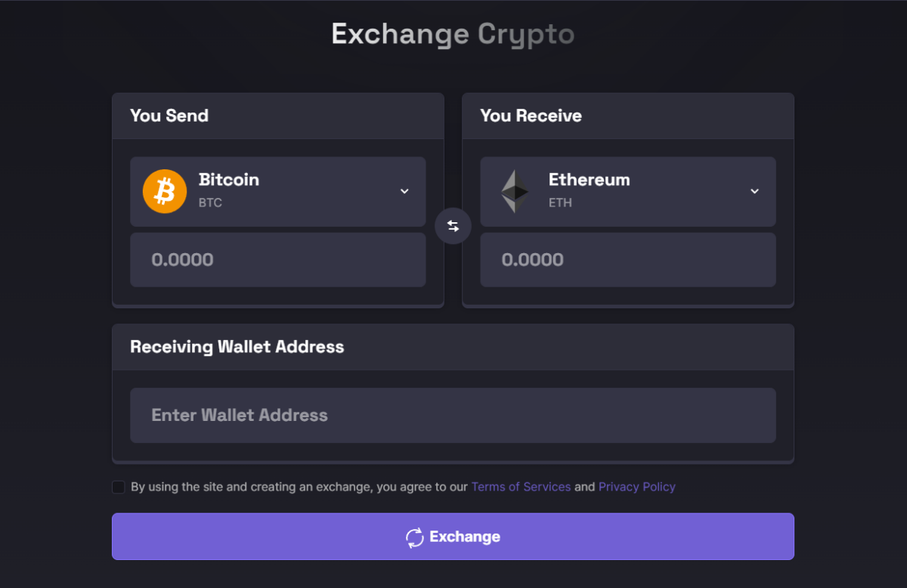Select the You Send panel header
This screenshot has width=907, height=588.
click(x=169, y=116)
